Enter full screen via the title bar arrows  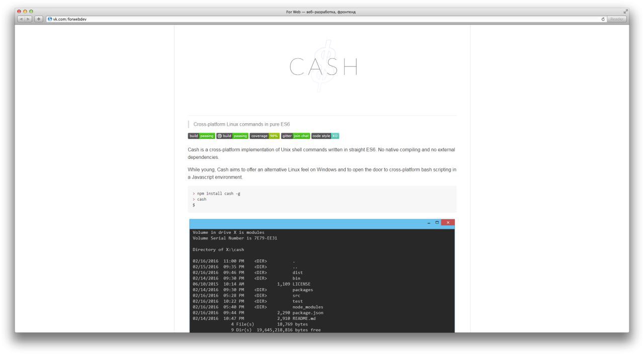coord(626,12)
